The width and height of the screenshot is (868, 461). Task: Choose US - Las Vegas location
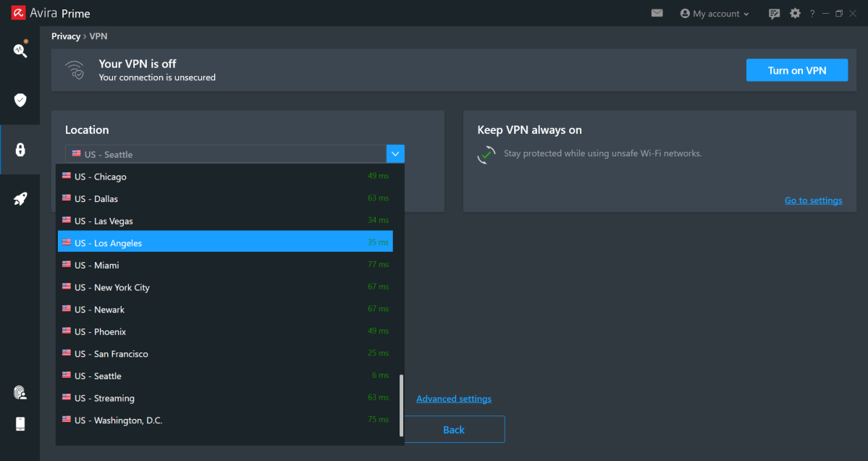point(225,220)
